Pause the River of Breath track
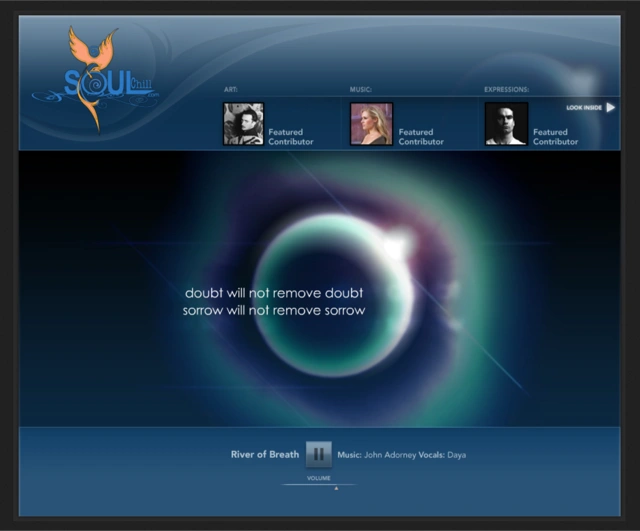This screenshot has width=640, height=531. click(x=318, y=454)
